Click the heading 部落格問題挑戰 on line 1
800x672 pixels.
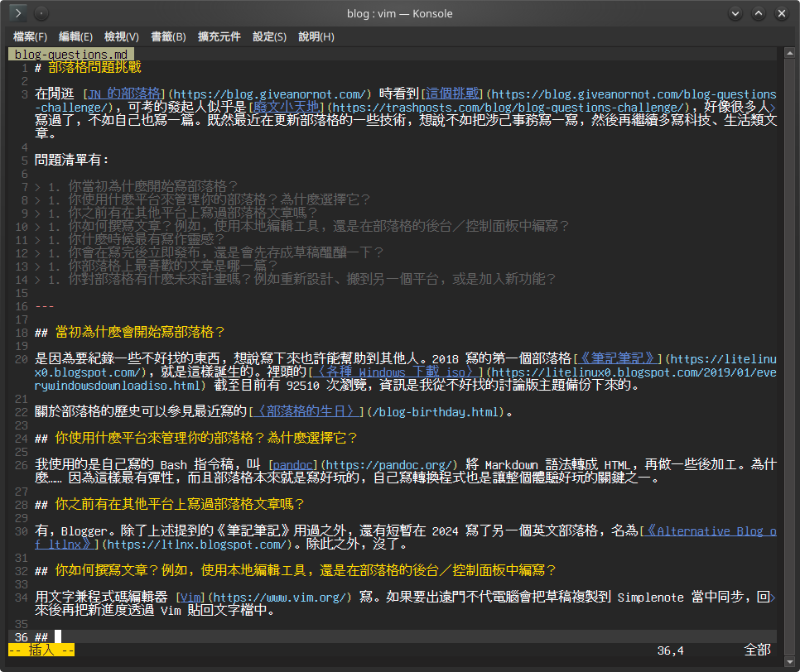coord(94,67)
